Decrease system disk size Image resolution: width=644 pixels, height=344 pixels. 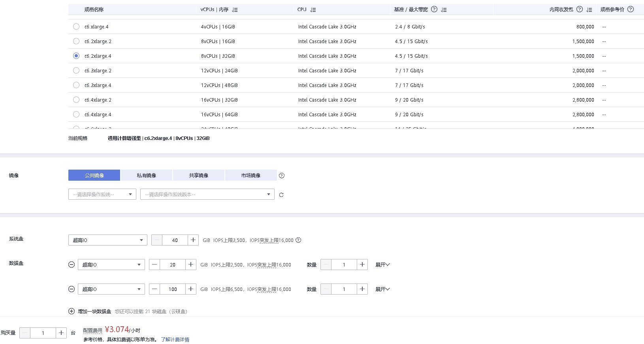[157, 240]
